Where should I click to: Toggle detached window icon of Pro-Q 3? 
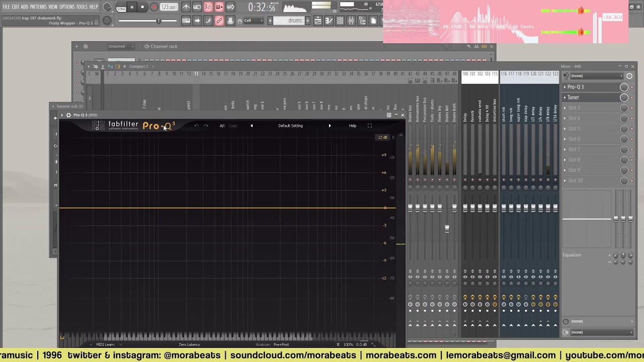coord(389,115)
